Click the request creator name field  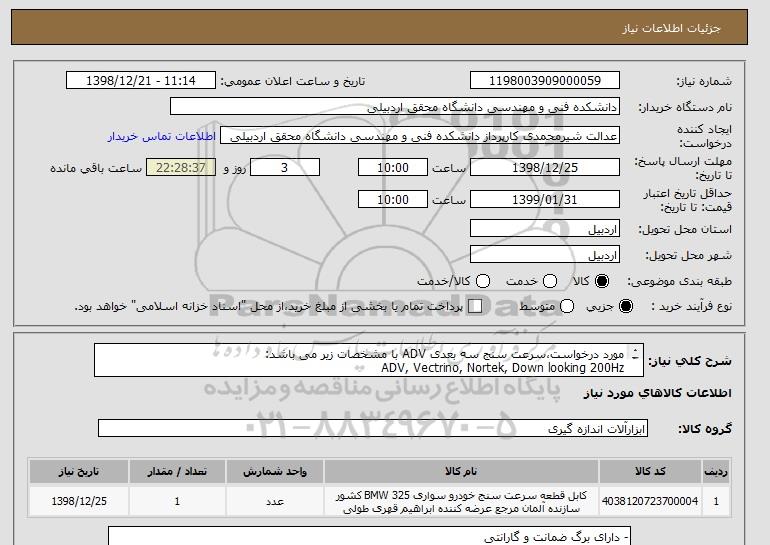pyautogui.click(x=420, y=136)
